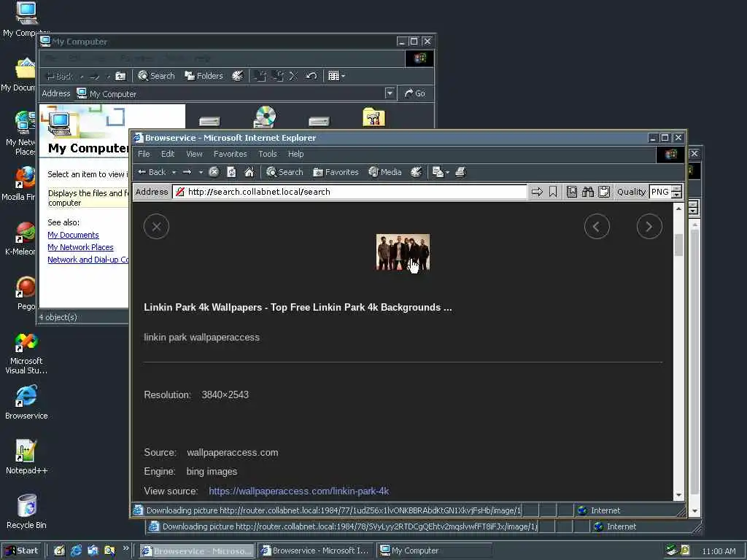This screenshot has height=560, width=747.
Task: Click the bookmark icon on Browservice address bar
Action: pyautogui.click(x=553, y=192)
